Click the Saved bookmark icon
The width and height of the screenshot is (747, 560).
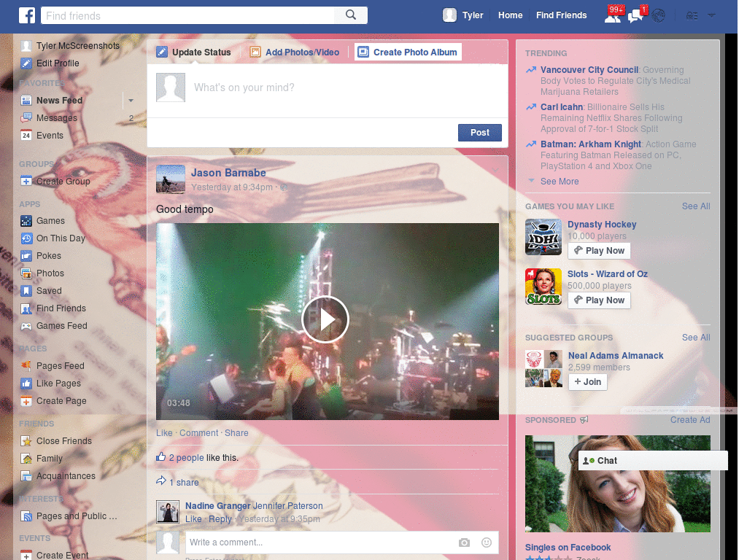pyautogui.click(x=26, y=291)
